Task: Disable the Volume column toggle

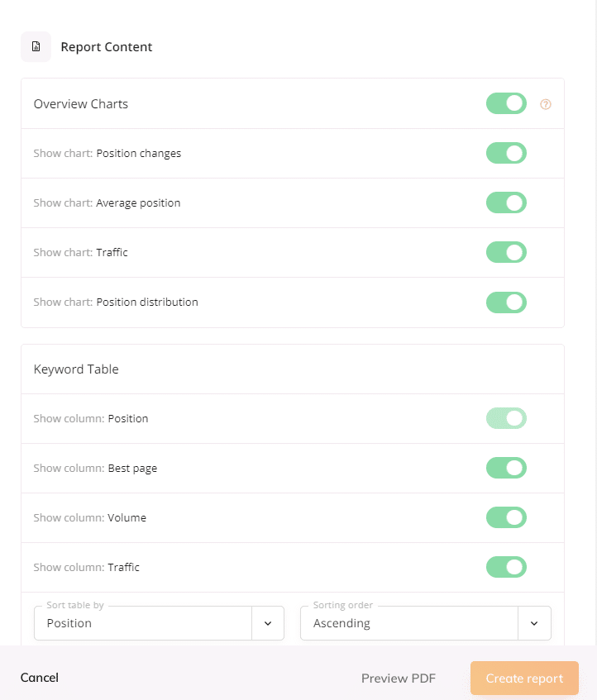Action: point(506,517)
